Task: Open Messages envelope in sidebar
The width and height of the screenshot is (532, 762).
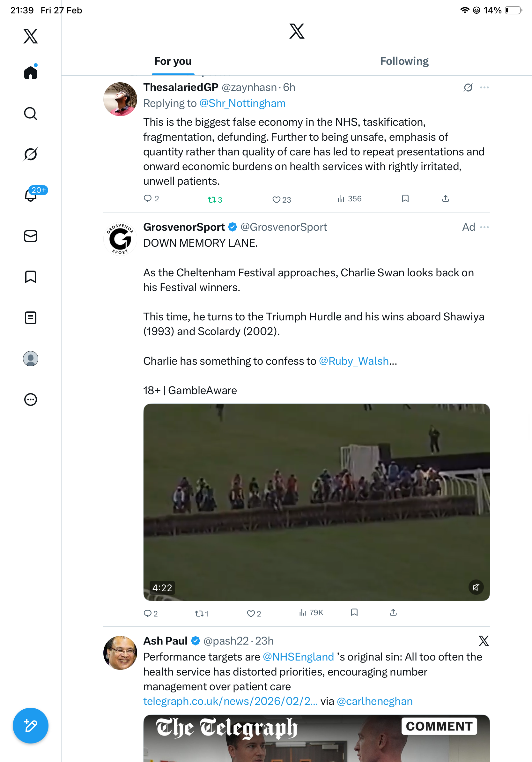Action: [31, 236]
